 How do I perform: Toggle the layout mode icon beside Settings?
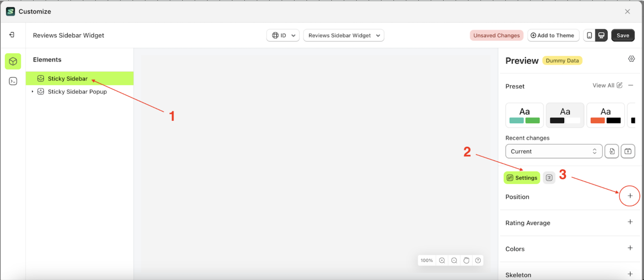pos(549,178)
